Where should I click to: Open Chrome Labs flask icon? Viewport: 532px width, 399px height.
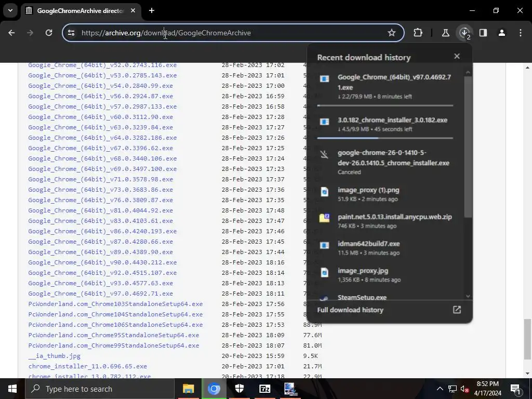[445, 33]
